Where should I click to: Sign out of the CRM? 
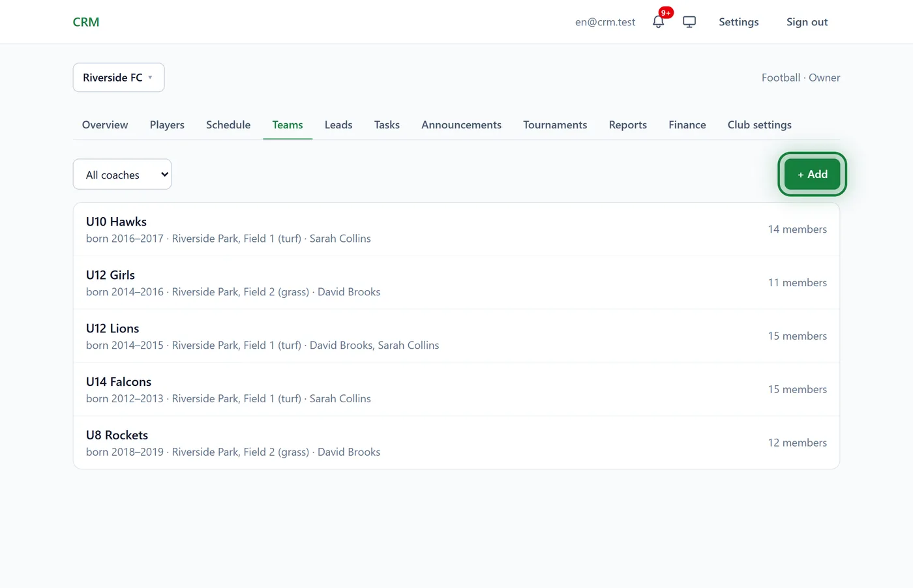(x=807, y=22)
